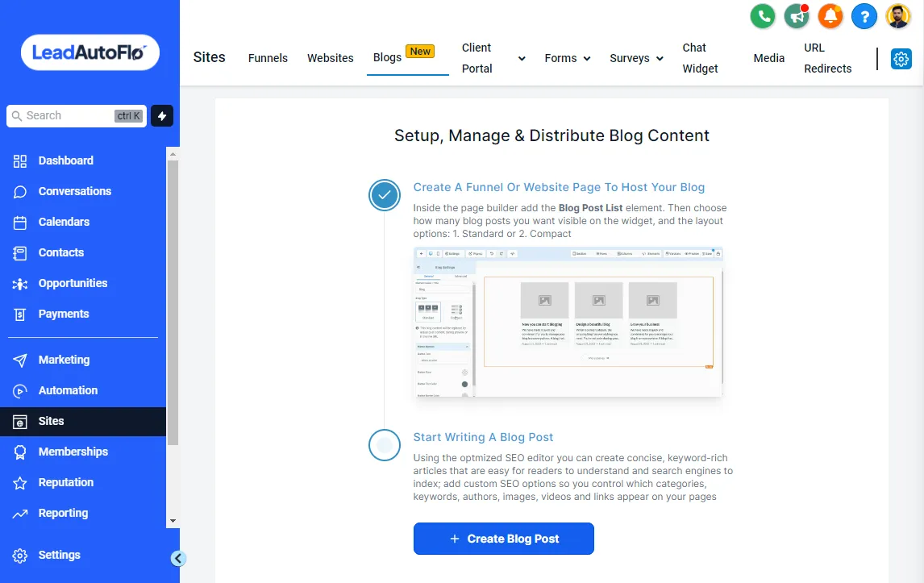Click the completed checkmark step circle
The width and height of the screenshot is (924, 583).
tap(385, 195)
